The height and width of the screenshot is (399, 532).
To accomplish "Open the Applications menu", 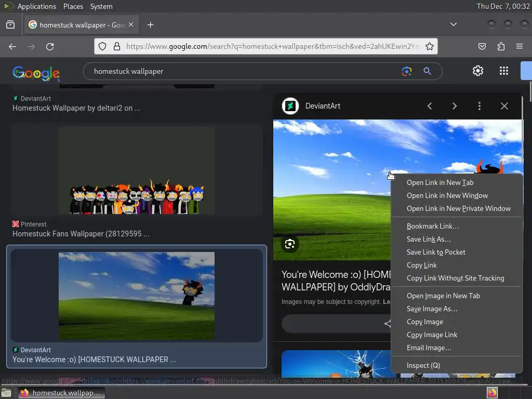I will click(37, 6).
